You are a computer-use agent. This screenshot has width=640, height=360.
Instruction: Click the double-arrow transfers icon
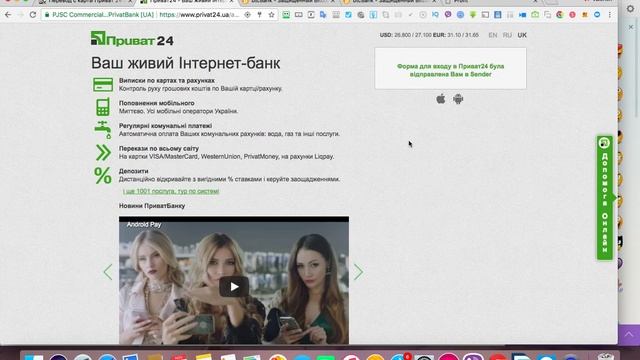coord(103,153)
